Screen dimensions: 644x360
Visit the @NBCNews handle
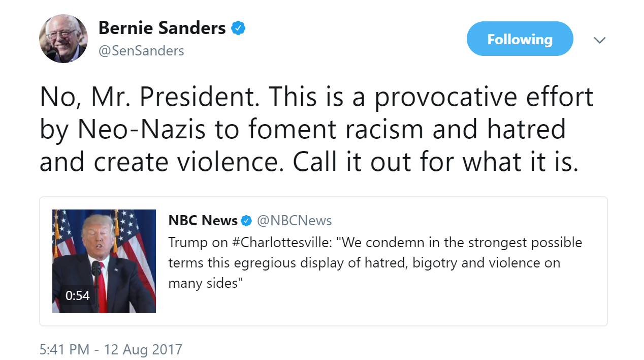294,221
